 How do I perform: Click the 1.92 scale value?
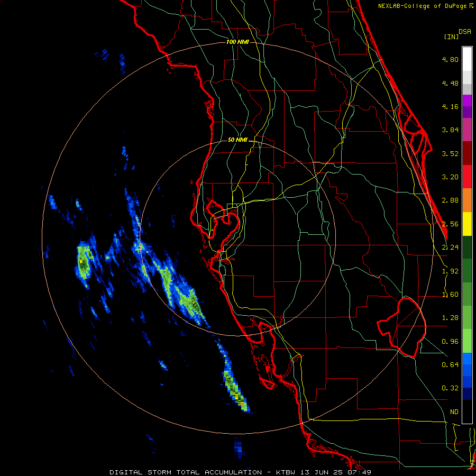pyautogui.click(x=450, y=271)
